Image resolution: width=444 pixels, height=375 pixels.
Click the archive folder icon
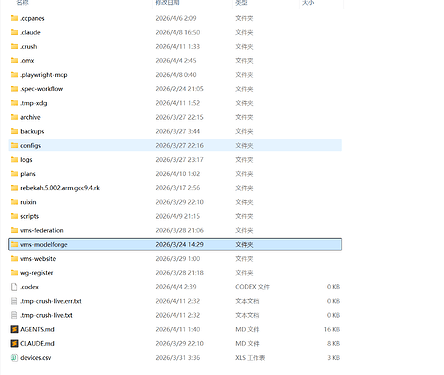(x=14, y=117)
